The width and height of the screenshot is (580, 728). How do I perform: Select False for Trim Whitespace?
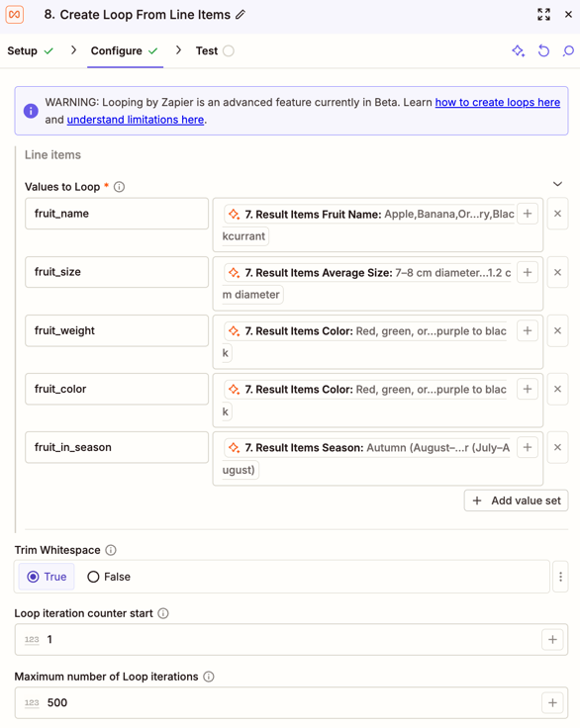109,577
